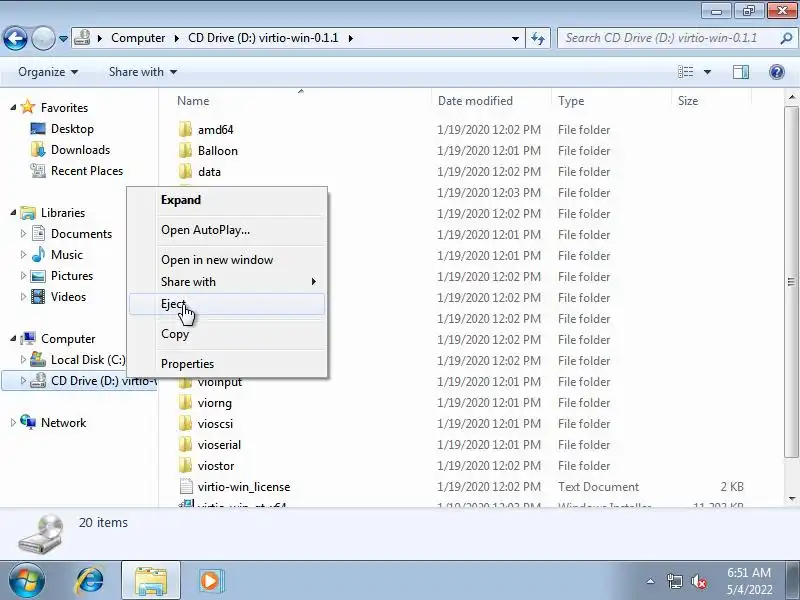Select the amd64 folder icon

(x=185, y=130)
